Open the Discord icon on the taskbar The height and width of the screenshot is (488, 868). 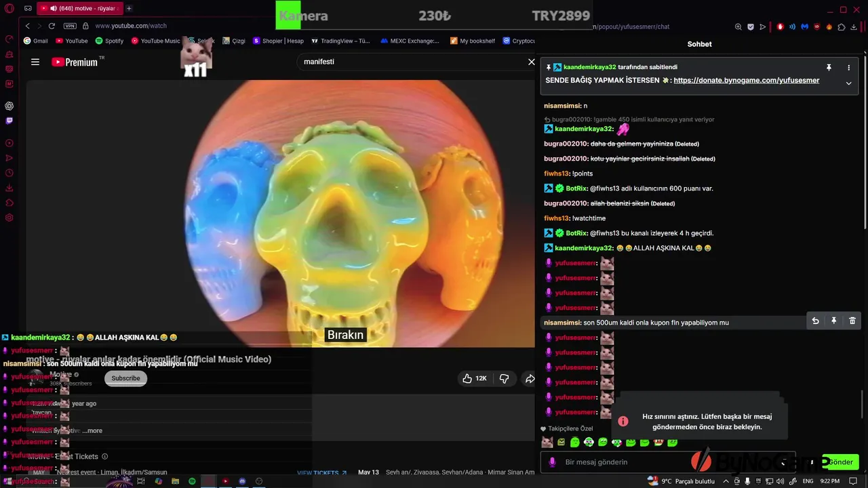point(242,481)
